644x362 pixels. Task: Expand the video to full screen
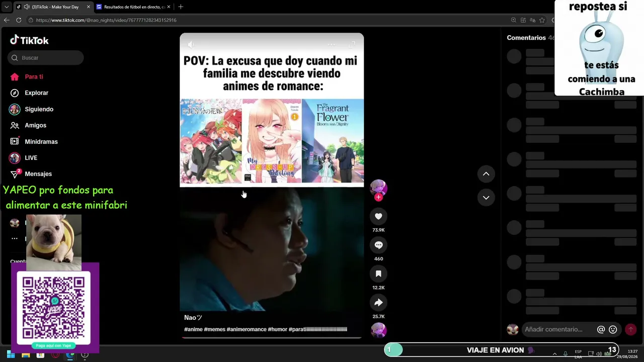(352, 45)
